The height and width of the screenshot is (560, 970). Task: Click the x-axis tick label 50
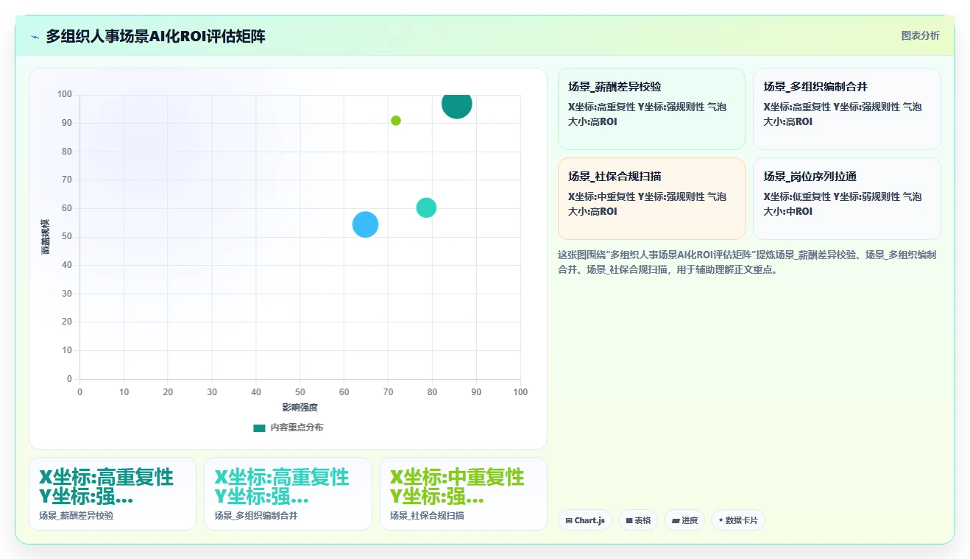300,392
